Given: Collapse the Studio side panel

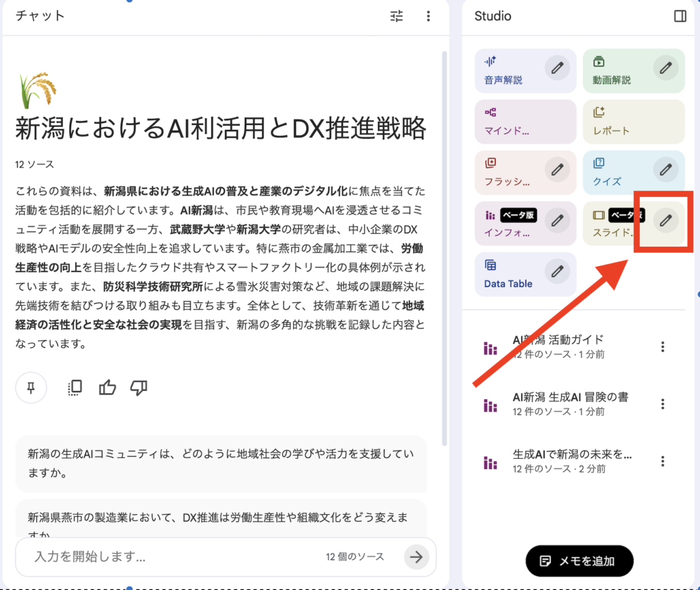Looking at the screenshot, I should click(x=679, y=16).
